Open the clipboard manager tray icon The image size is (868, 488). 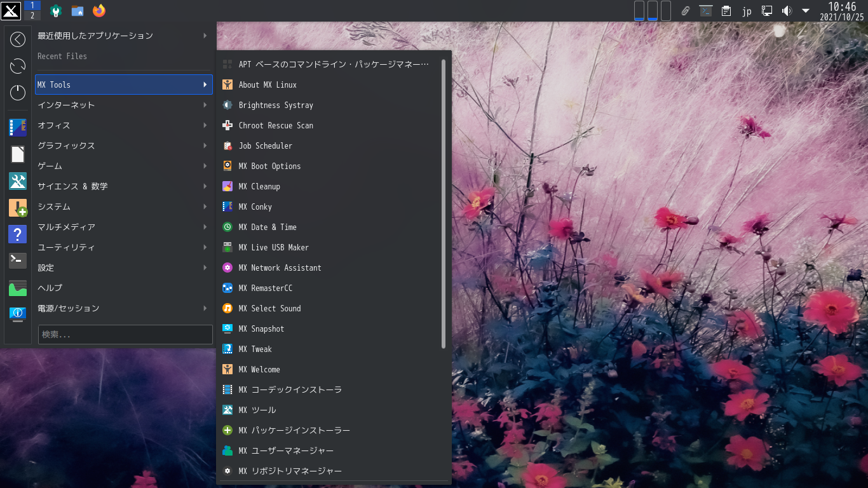pyautogui.click(x=726, y=11)
